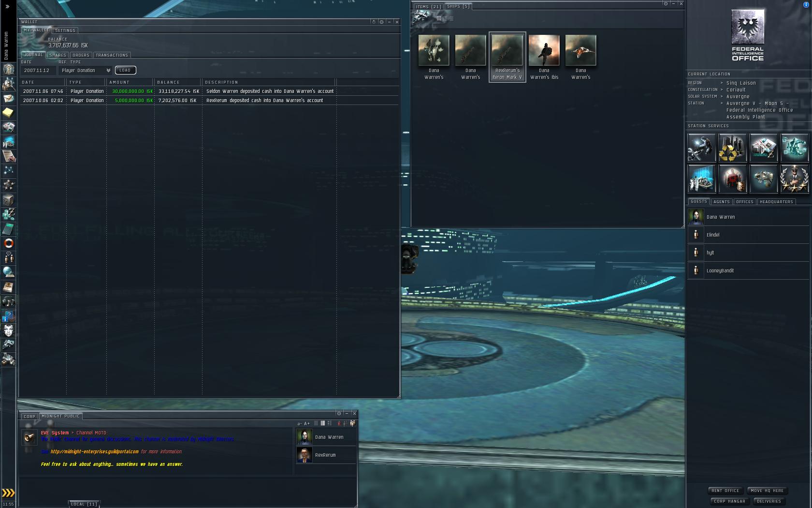
Task: Decrease chat font size with a-
Action: tap(300, 423)
